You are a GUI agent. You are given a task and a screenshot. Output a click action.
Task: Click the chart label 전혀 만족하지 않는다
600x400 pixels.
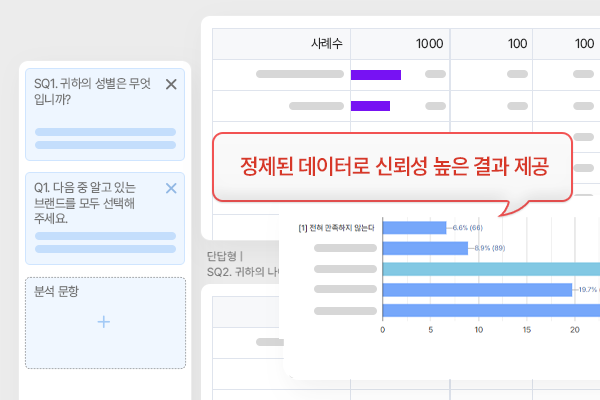[336, 228]
